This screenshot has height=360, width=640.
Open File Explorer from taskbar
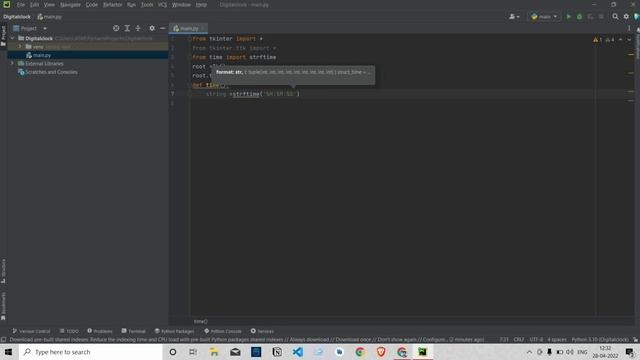[x=214, y=352]
